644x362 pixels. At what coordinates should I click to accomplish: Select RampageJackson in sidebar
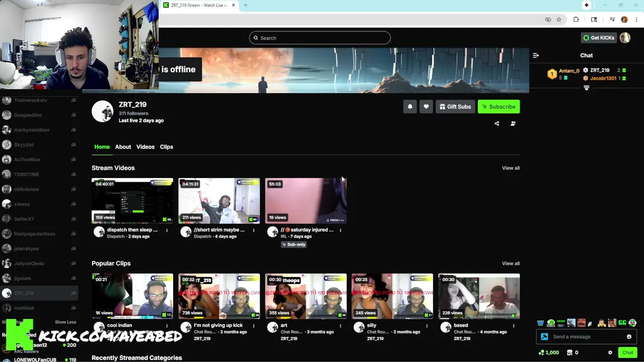[x=39, y=234]
